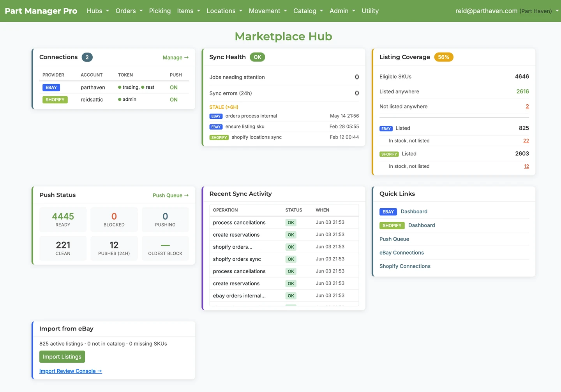Click the reidsattic account cell
This screenshot has height=392, width=561.
click(92, 100)
